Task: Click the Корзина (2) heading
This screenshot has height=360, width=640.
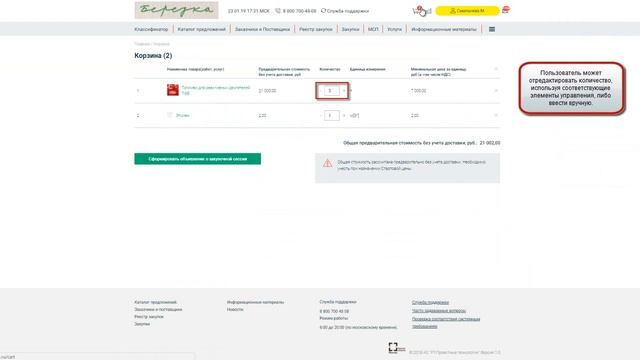Action: [153, 56]
